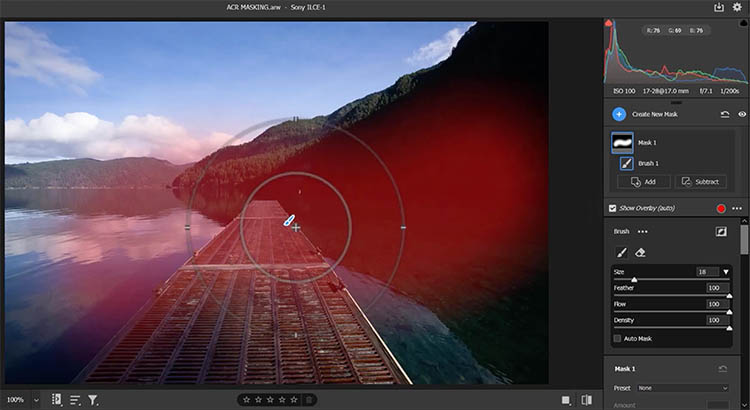
Task: Click the Add button under Mask 1
Action: tap(642, 182)
